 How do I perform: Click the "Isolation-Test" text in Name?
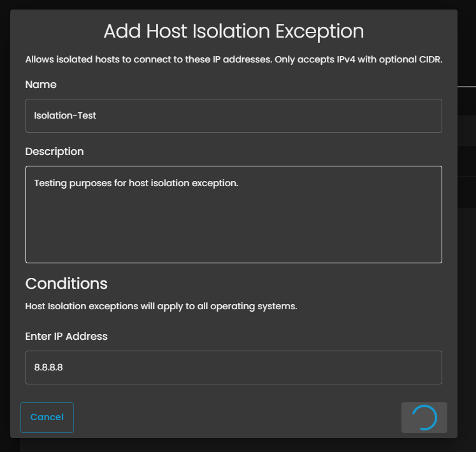65,115
